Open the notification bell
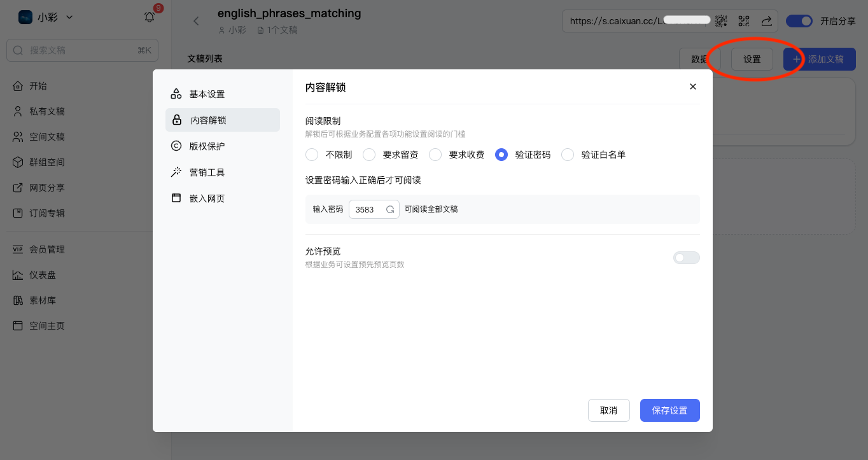Screen dimensions: 868x460 (150, 17)
